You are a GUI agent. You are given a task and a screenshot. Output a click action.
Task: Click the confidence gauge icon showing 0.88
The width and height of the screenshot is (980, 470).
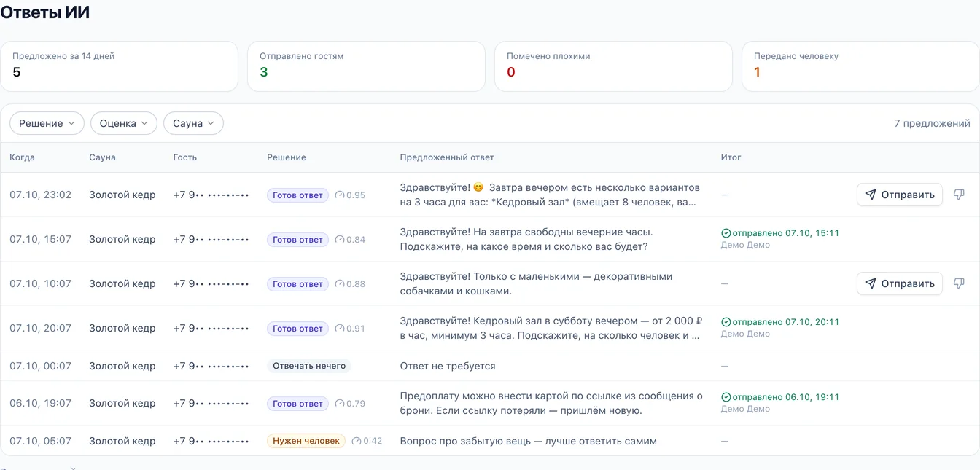[x=340, y=284]
